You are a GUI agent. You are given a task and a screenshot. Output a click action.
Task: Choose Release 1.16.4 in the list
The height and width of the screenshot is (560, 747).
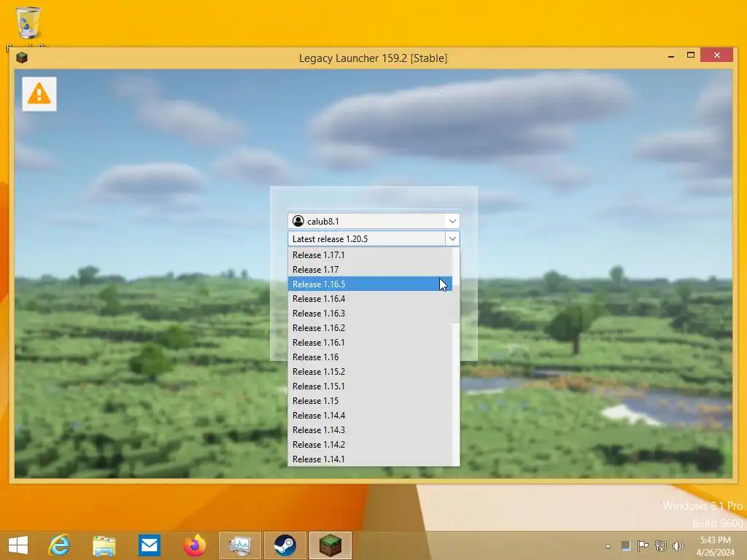(370, 298)
